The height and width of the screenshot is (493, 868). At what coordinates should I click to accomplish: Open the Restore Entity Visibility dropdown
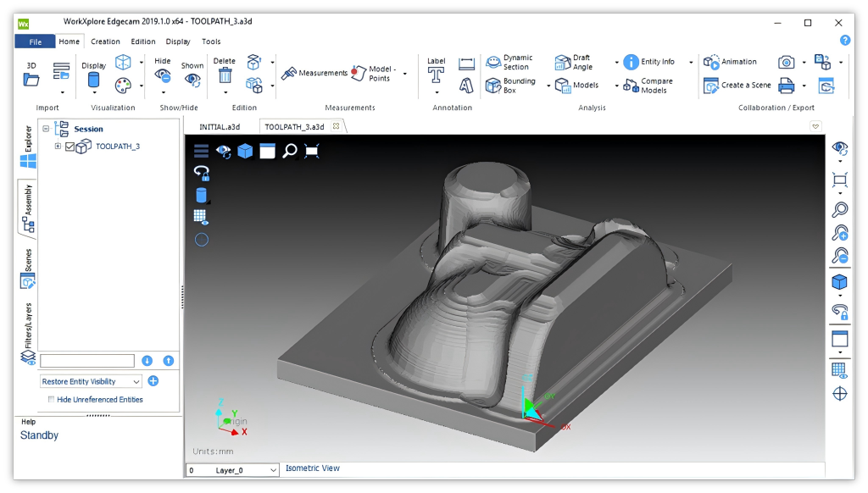(x=91, y=381)
